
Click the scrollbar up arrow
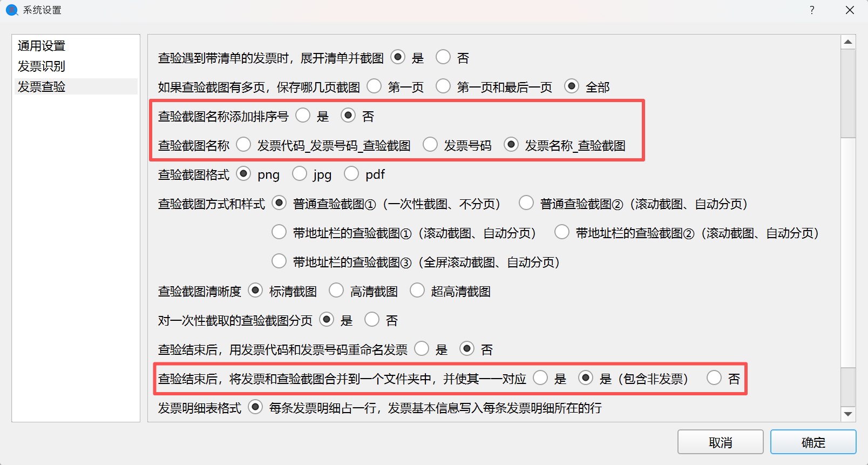[848, 42]
